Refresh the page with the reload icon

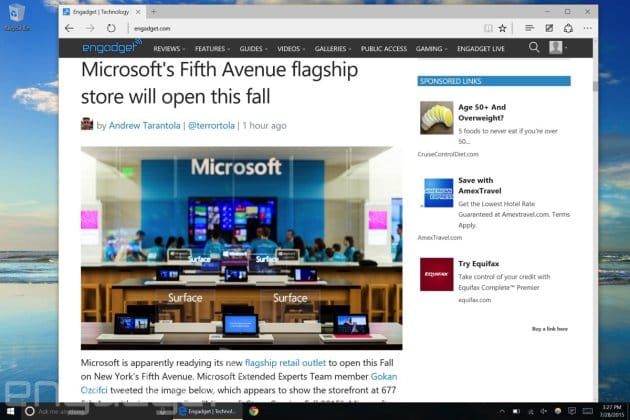(x=110, y=28)
